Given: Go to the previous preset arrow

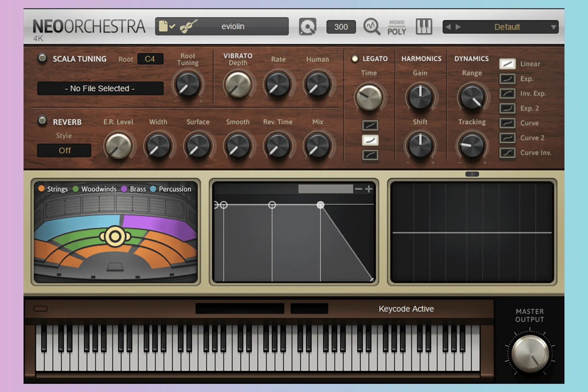Looking at the screenshot, I should click(449, 27).
